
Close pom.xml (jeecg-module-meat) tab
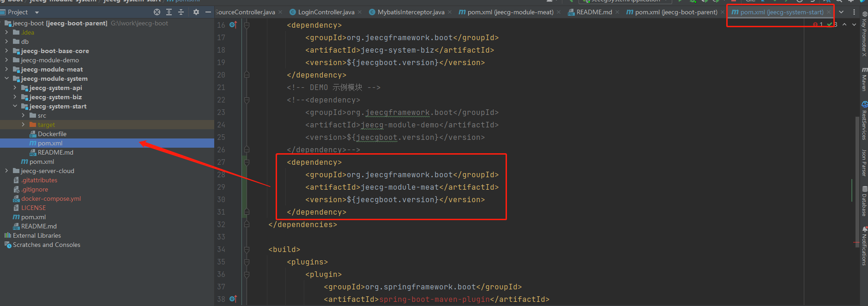click(x=559, y=12)
